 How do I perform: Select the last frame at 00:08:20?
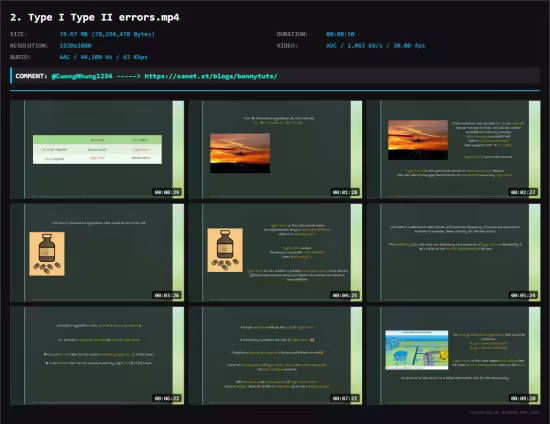[454, 356]
